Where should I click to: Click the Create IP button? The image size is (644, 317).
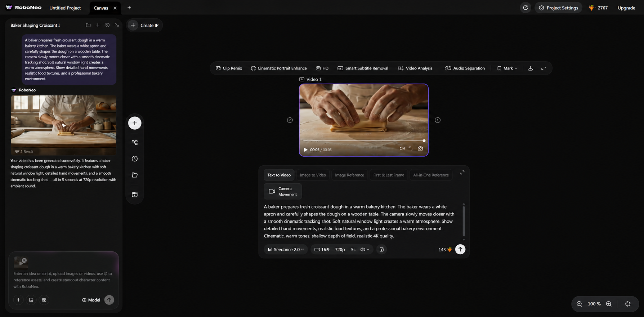pos(144,25)
